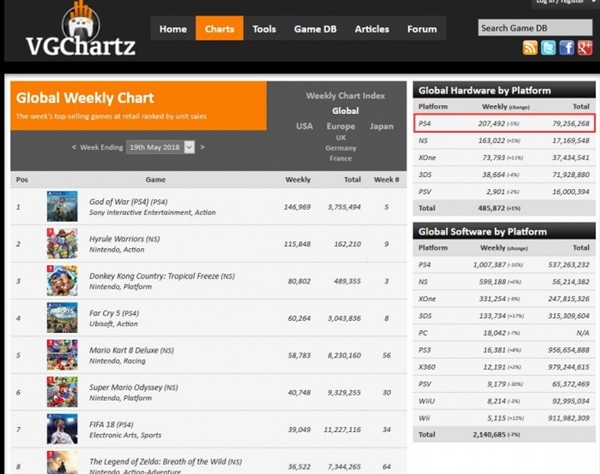Image resolution: width=600 pixels, height=474 pixels.
Task: Click software total value 2,140,685
Action: [489, 435]
